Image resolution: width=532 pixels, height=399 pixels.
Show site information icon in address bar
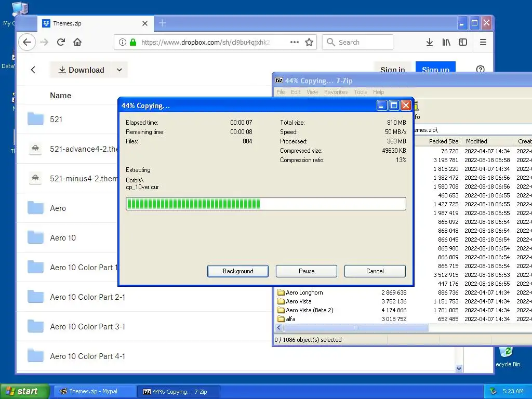123,42
